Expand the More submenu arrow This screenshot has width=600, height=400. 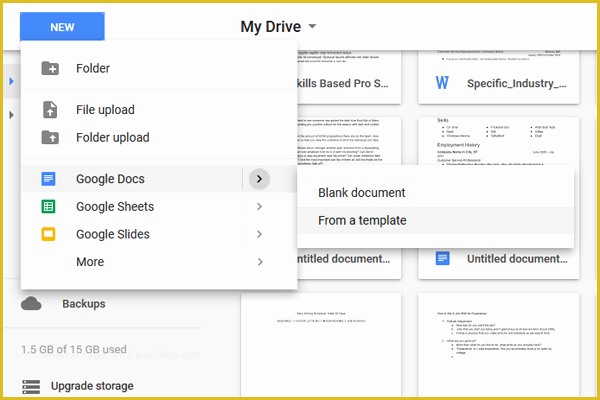260,262
